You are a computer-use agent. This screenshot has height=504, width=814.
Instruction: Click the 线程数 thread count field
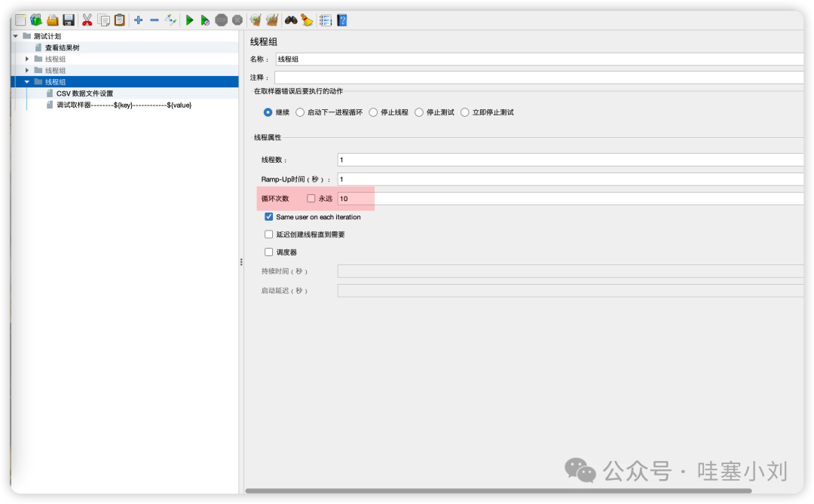(x=571, y=160)
